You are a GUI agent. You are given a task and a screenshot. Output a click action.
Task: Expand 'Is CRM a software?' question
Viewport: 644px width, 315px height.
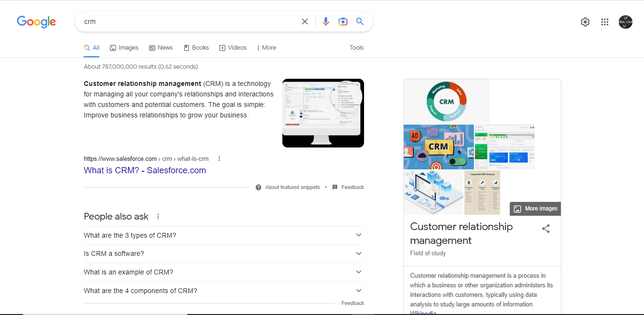pos(224,253)
